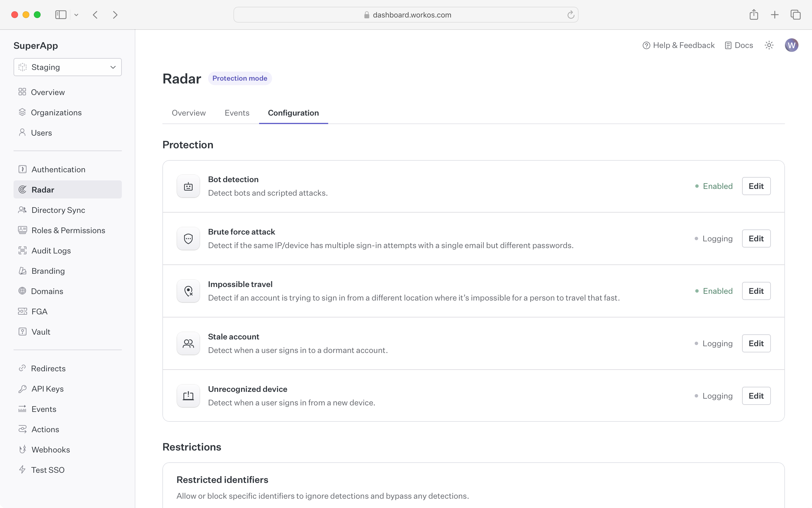The image size is (812, 508).
Task: Switch to the Events tab in Radar
Action: (x=237, y=113)
